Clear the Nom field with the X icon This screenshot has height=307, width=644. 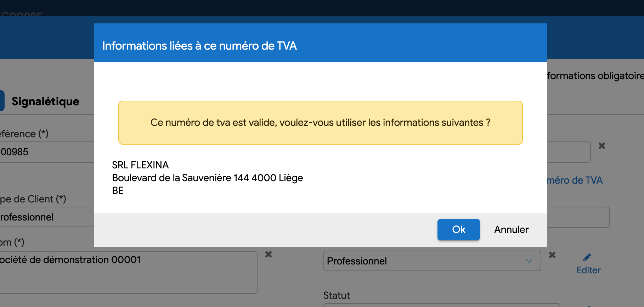269,254
